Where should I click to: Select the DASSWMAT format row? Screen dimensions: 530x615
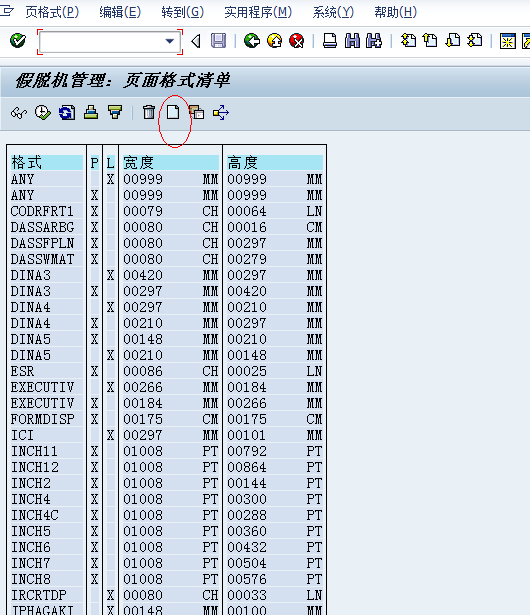[x=166, y=259]
